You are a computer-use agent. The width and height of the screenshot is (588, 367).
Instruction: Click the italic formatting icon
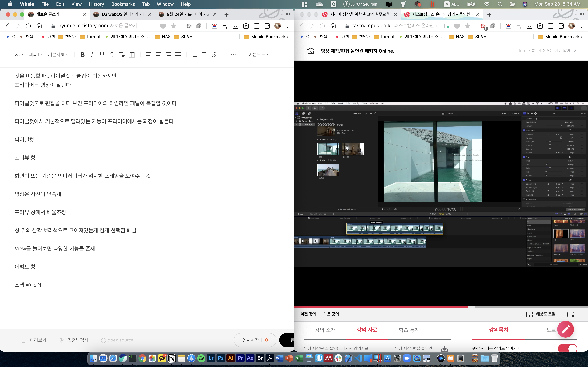tap(92, 55)
